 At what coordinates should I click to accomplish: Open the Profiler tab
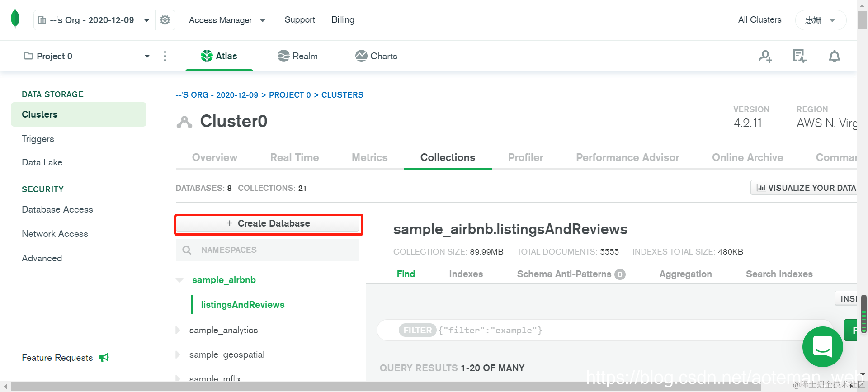click(526, 157)
